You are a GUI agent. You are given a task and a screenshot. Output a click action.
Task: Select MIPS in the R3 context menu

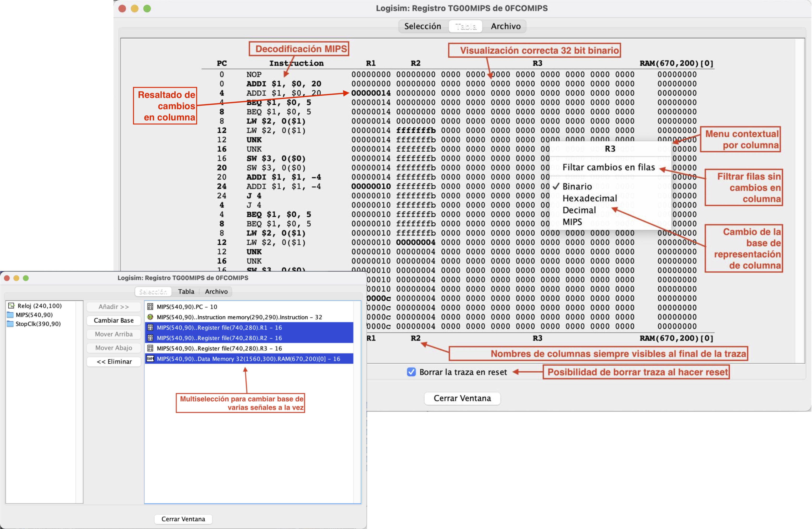click(572, 222)
